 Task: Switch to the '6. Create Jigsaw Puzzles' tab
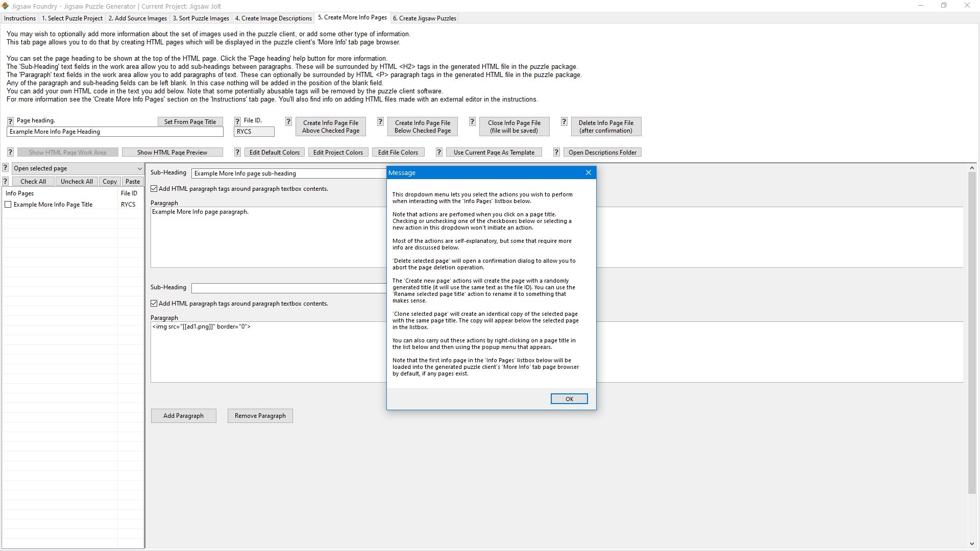click(x=424, y=18)
